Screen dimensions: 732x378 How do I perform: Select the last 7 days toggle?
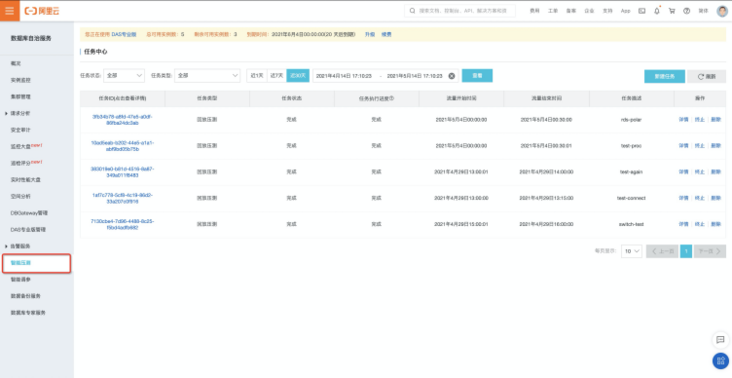pos(277,76)
